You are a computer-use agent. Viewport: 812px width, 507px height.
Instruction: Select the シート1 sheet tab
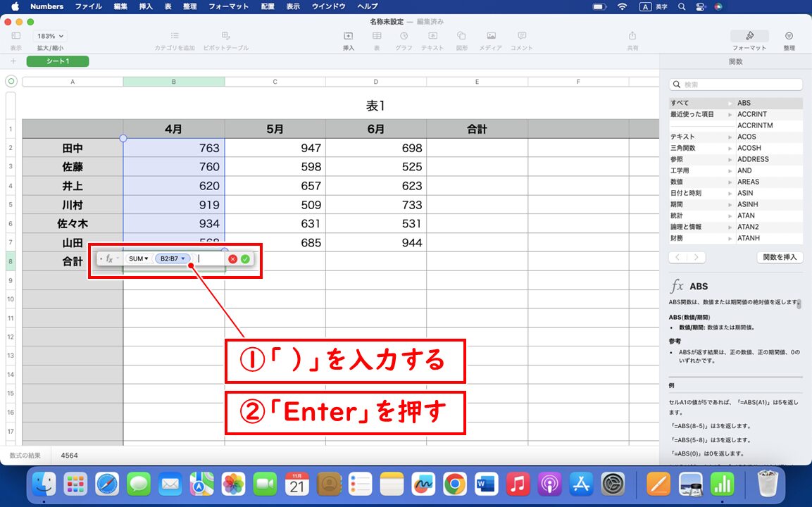(x=57, y=61)
